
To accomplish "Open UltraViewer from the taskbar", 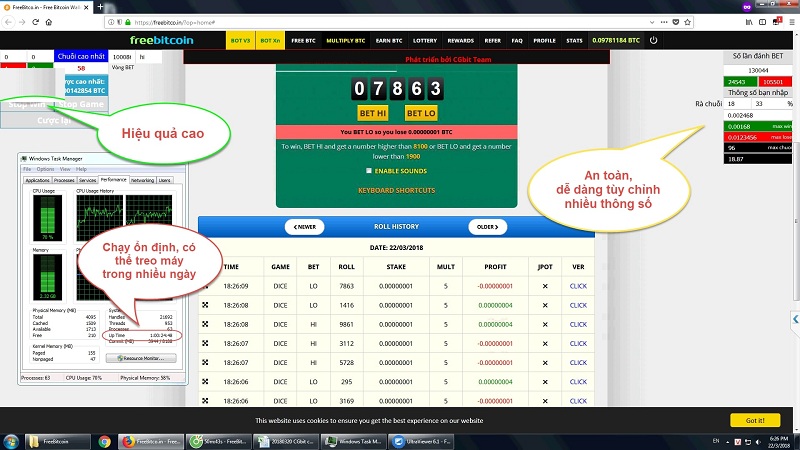I will 422,441.
